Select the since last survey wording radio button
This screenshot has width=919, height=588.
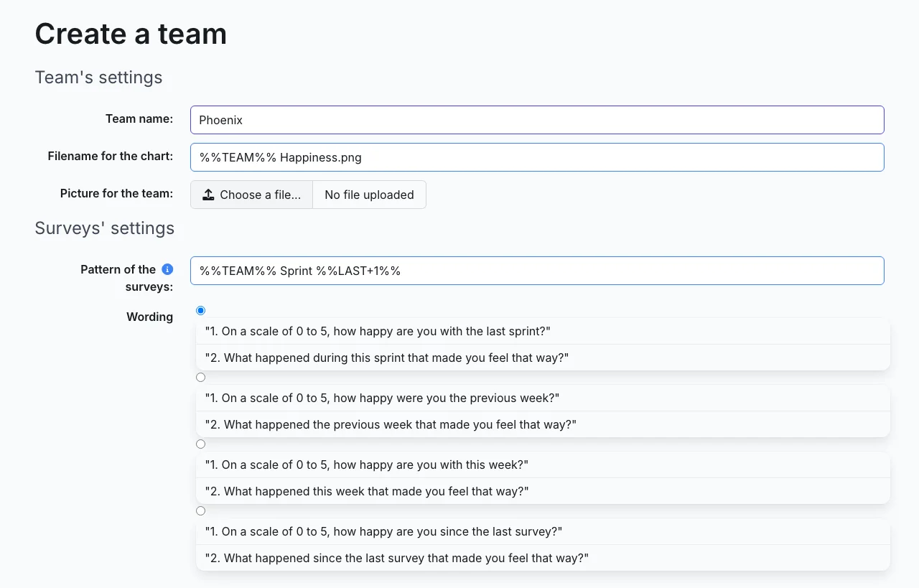pyautogui.click(x=200, y=510)
